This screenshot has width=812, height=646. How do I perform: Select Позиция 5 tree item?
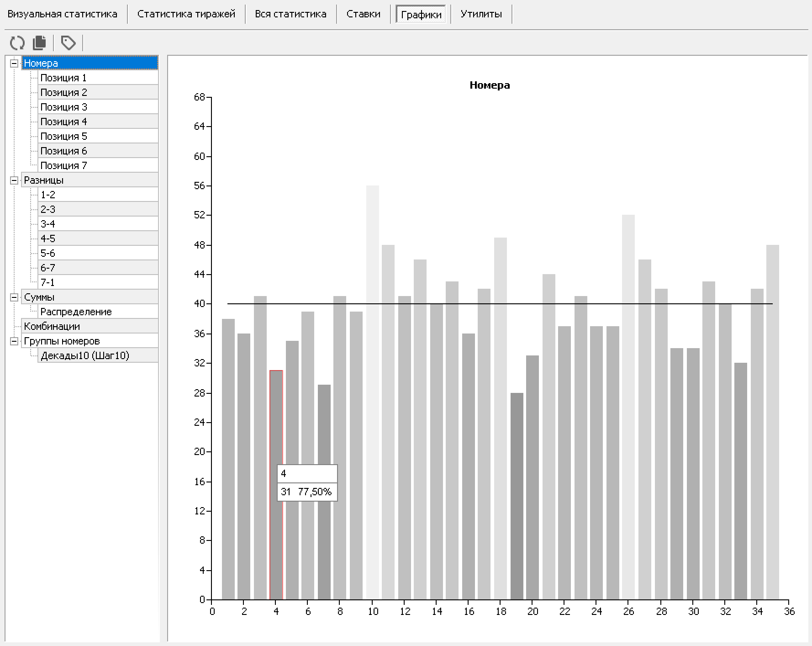(98, 136)
